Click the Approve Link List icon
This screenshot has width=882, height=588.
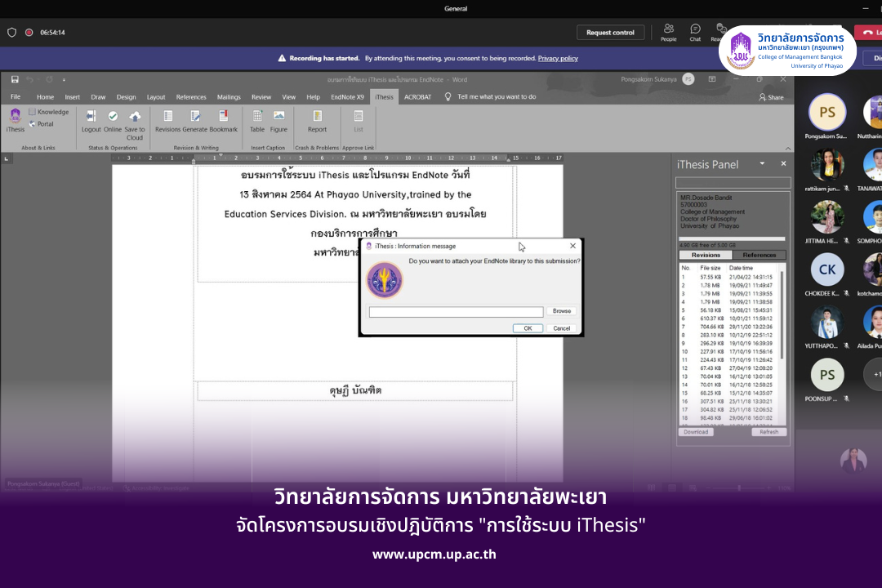point(359,116)
